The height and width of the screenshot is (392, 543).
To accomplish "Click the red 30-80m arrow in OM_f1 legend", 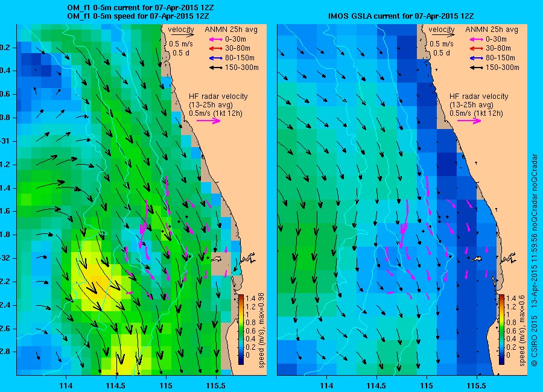I will point(216,48).
